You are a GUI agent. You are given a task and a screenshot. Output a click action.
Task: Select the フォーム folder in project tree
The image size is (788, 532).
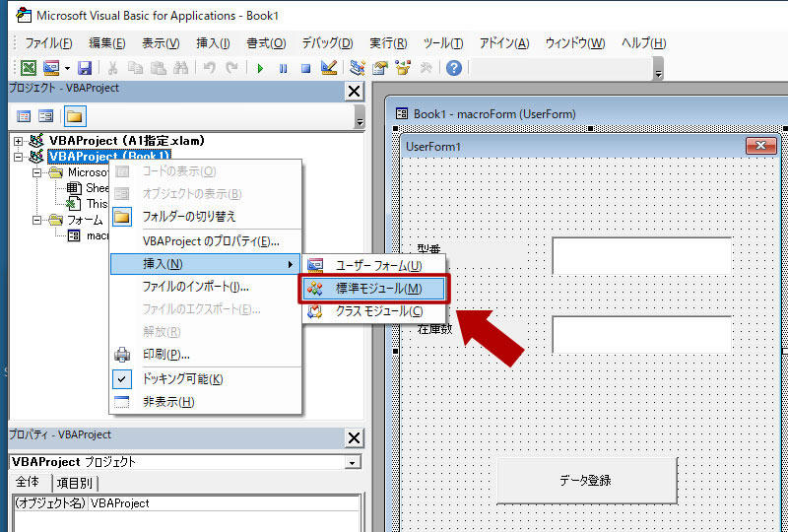click(85, 220)
